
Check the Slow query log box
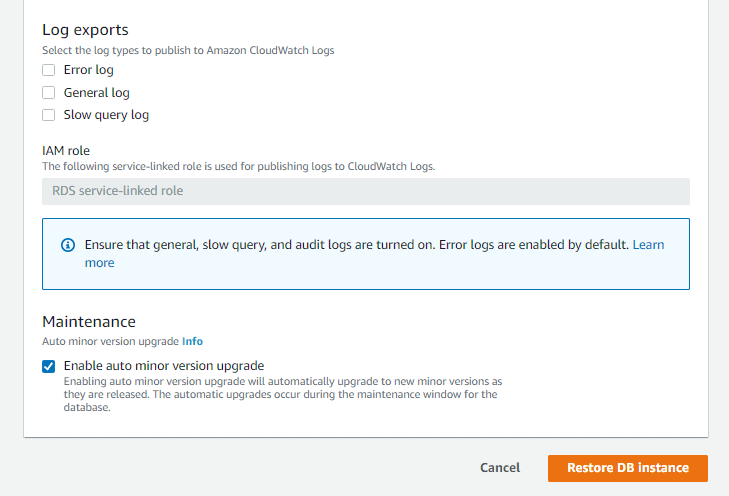point(48,115)
